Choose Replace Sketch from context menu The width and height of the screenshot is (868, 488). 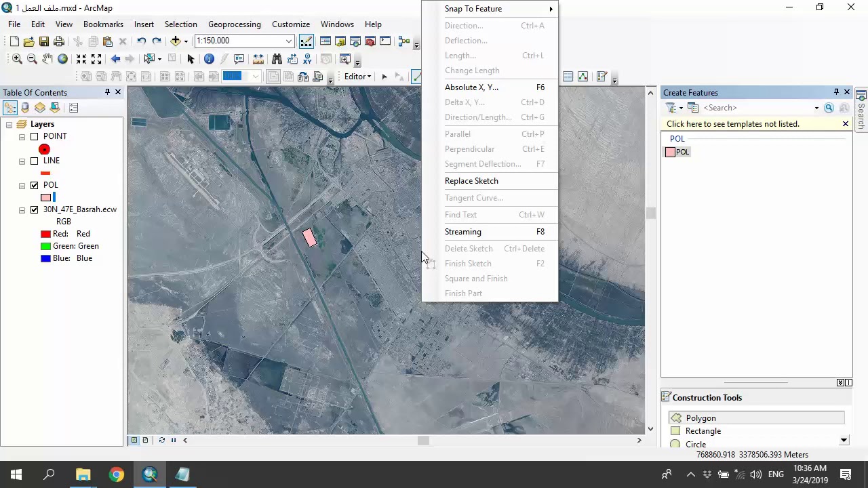pos(490,181)
